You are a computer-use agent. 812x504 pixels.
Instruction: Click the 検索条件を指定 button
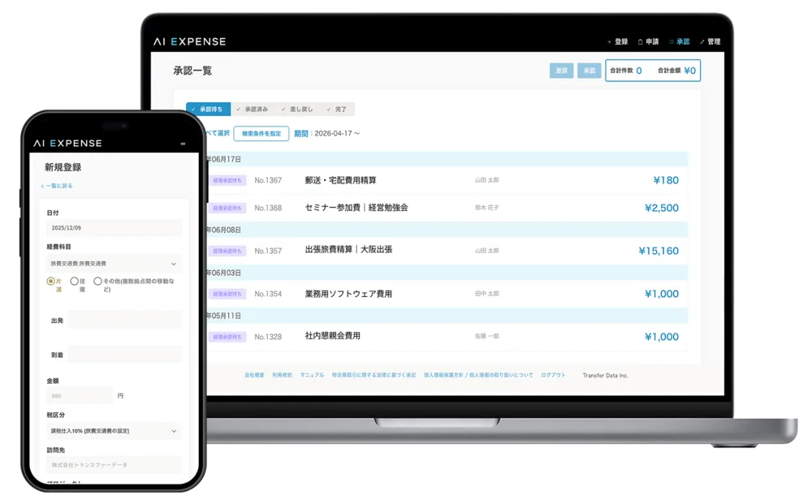point(261,133)
